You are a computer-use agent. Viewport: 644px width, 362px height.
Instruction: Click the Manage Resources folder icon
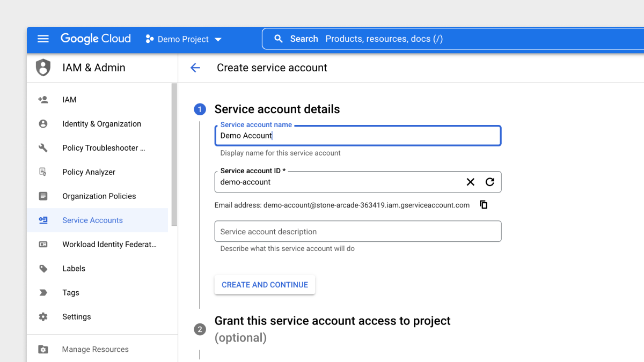pyautogui.click(x=43, y=350)
